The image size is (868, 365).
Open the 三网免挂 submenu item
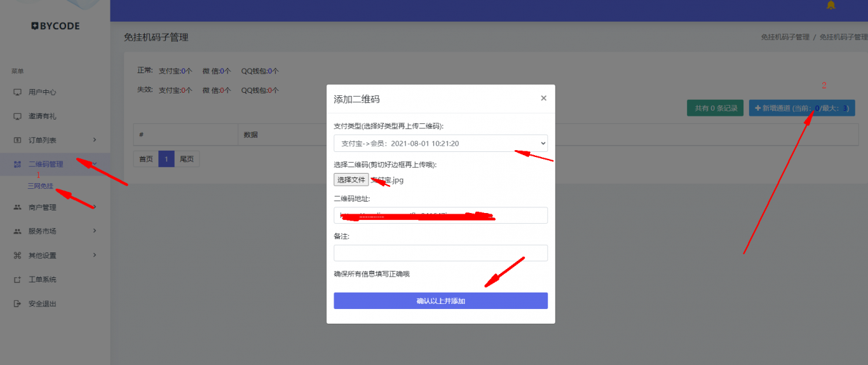click(x=41, y=186)
